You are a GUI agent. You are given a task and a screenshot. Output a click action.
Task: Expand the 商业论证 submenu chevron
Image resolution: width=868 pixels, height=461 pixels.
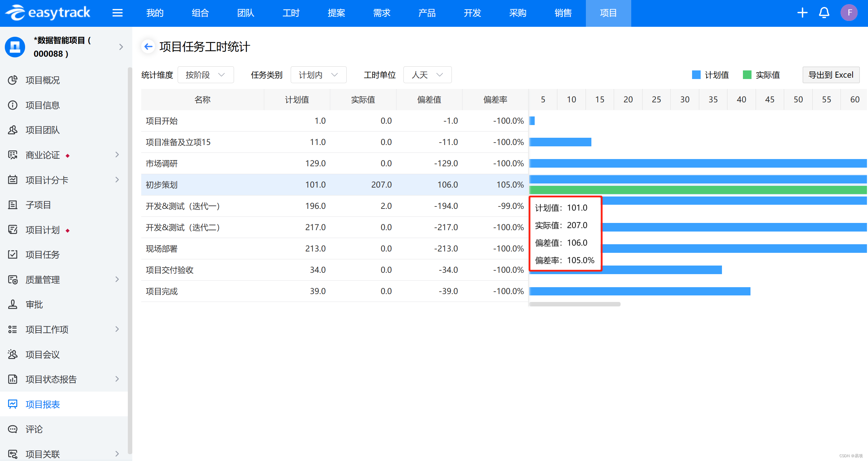tap(117, 155)
